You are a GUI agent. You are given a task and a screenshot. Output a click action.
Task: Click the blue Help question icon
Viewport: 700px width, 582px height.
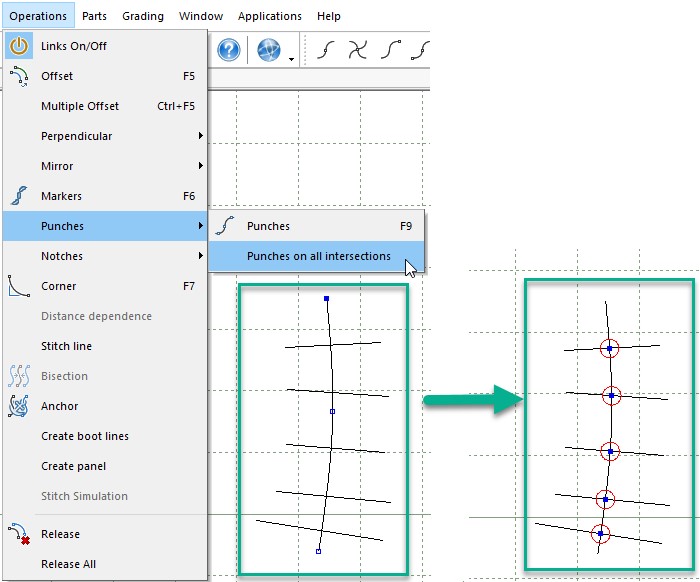point(229,50)
